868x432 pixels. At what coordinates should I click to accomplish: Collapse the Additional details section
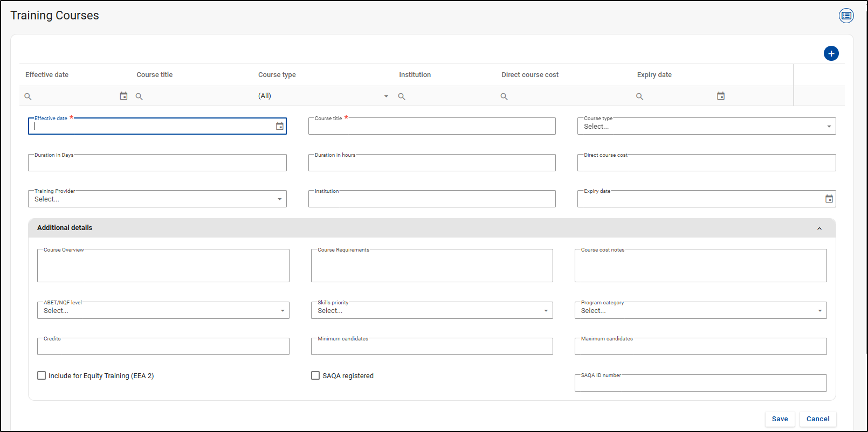819,228
